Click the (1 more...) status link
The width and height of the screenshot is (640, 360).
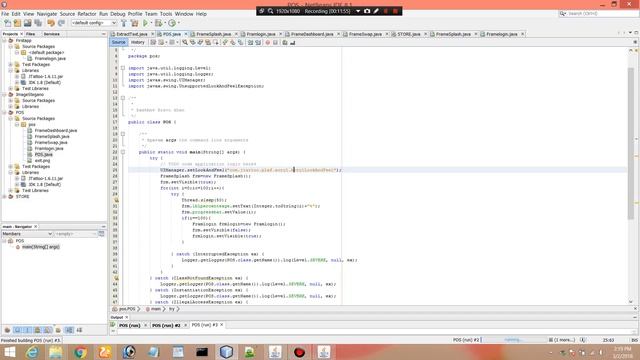point(565,340)
